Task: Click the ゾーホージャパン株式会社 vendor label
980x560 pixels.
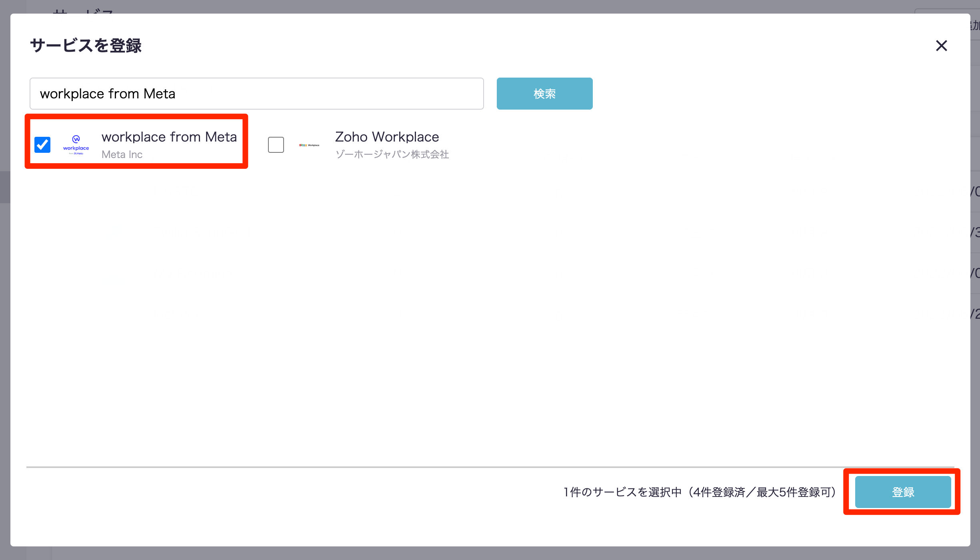Action: pyautogui.click(x=392, y=154)
